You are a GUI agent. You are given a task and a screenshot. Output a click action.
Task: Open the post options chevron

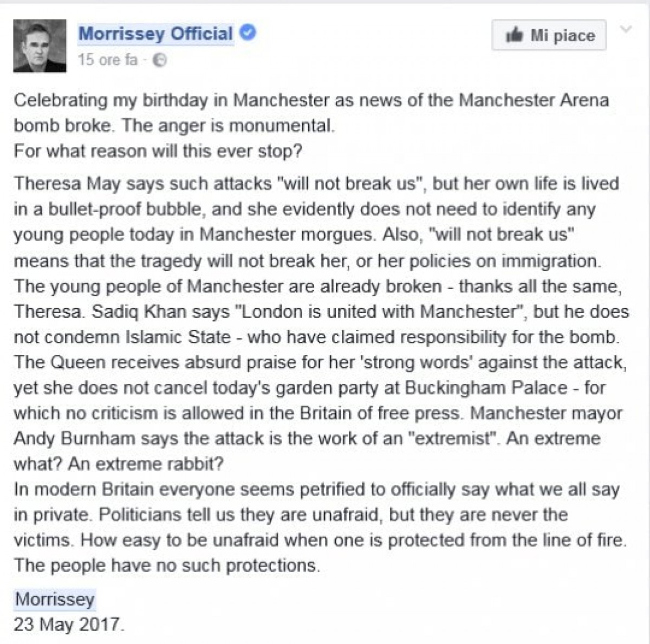point(626,29)
